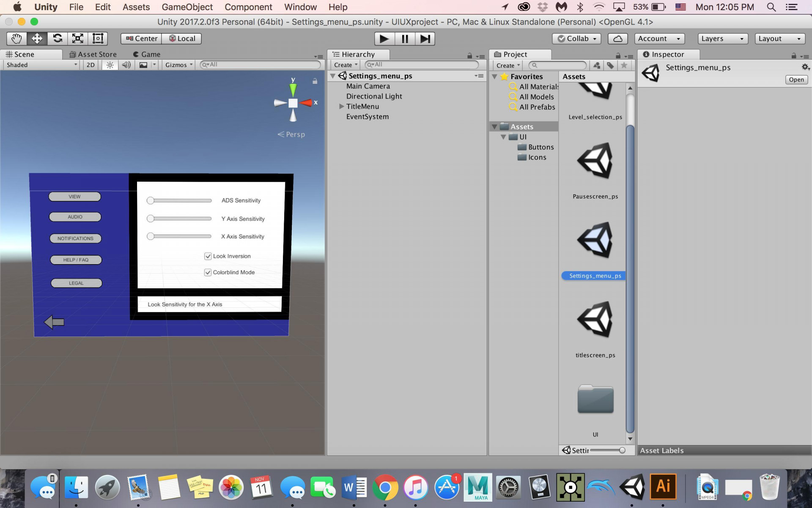Open the Layers dropdown
The width and height of the screenshot is (812, 508).
tap(722, 39)
